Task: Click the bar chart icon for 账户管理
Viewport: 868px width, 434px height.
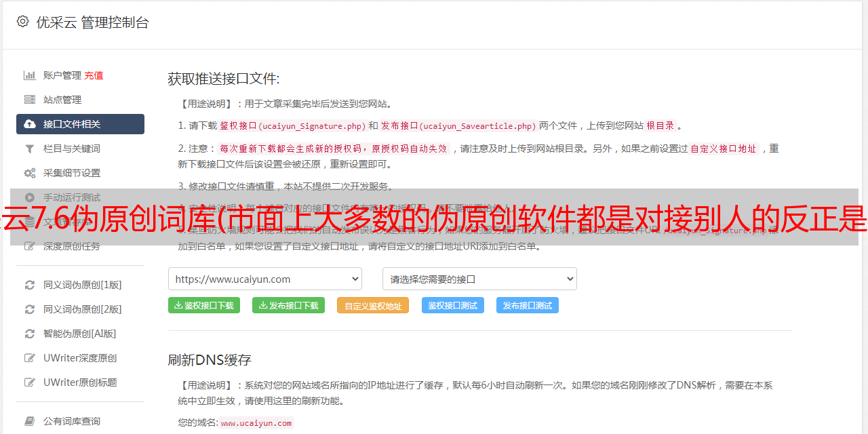Action: click(x=30, y=75)
